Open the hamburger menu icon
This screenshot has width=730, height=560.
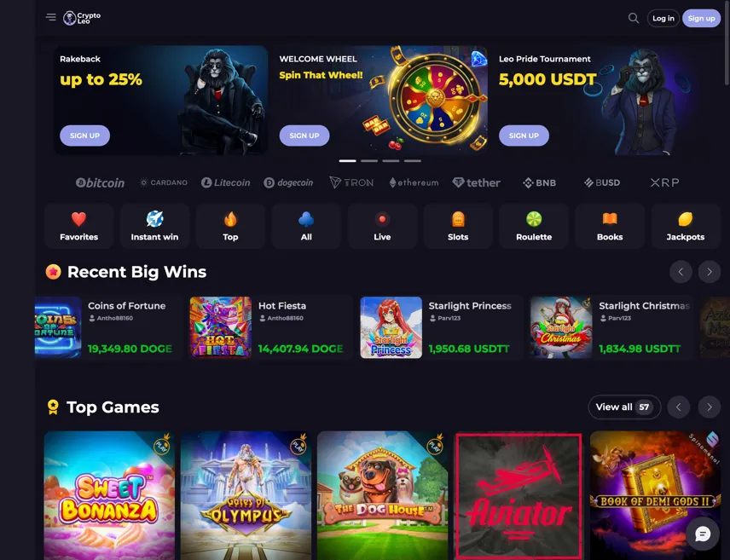point(51,17)
